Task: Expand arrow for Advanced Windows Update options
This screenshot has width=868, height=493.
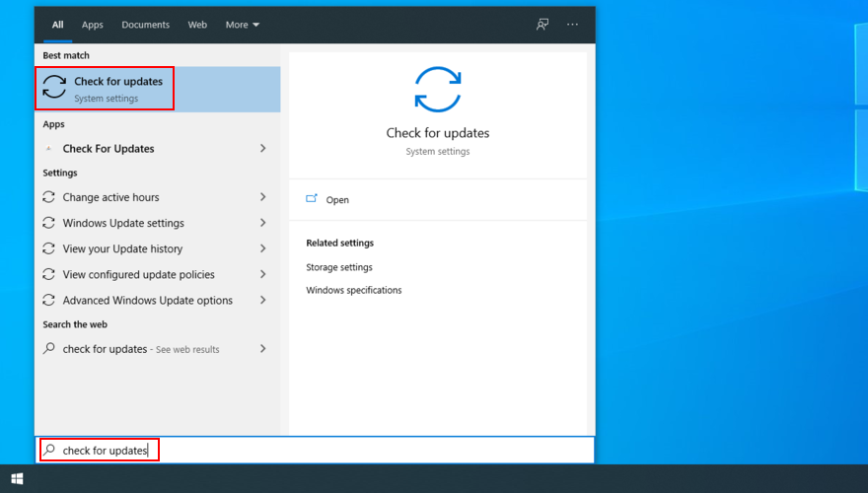Action: 262,301
